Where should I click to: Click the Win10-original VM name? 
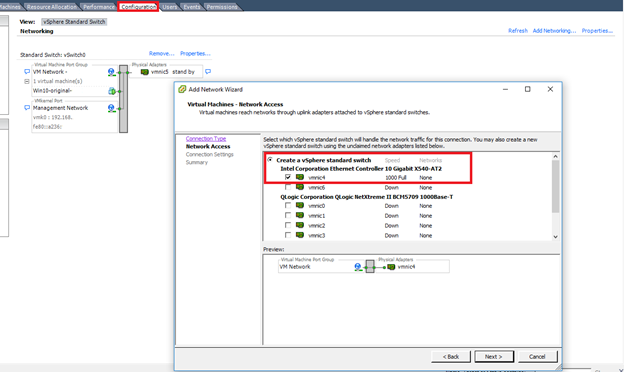click(52, 91)
